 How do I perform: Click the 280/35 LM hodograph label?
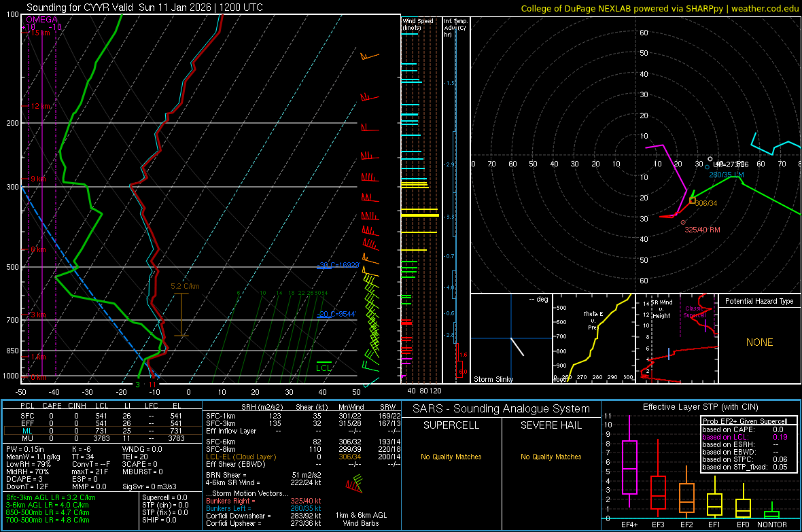(x=727, y=175)
